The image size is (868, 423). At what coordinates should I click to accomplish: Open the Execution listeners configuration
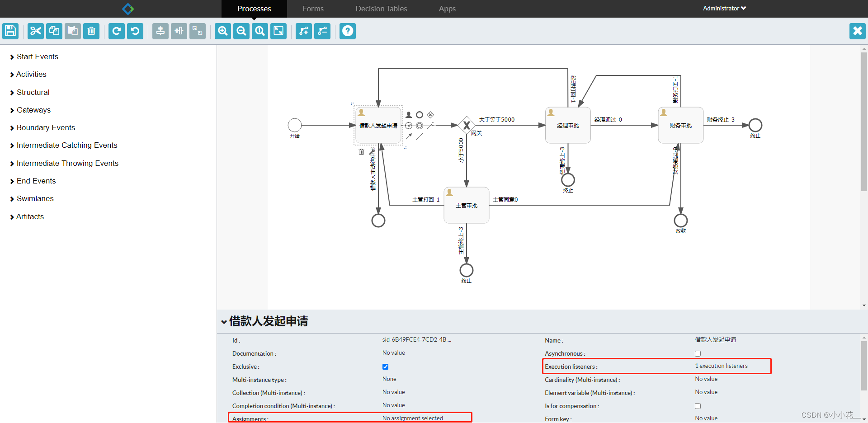click(x=721, y=366)
